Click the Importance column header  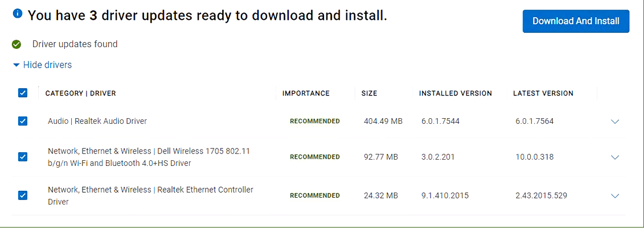coord(306,93)
